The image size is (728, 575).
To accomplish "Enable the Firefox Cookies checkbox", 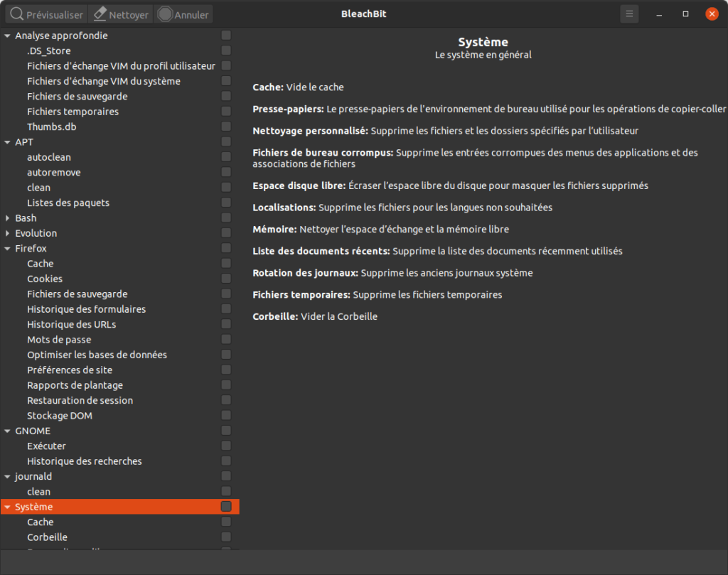I will coord(225,279).
